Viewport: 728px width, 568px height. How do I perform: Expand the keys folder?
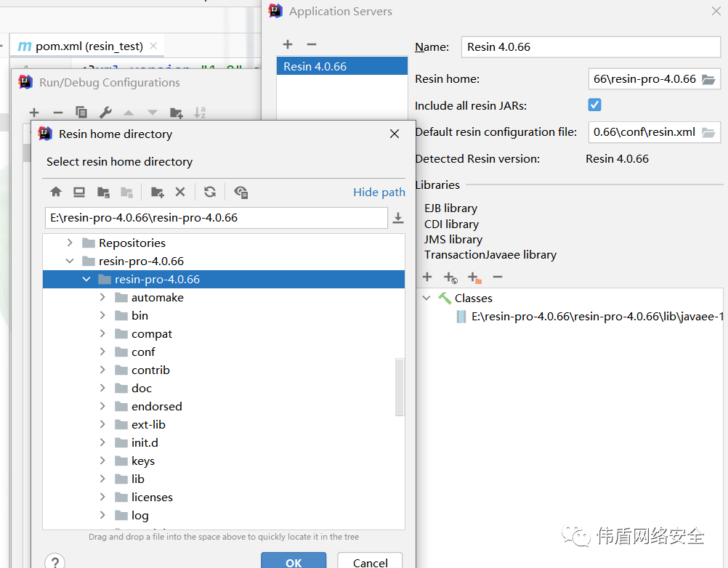coord(102,461)
